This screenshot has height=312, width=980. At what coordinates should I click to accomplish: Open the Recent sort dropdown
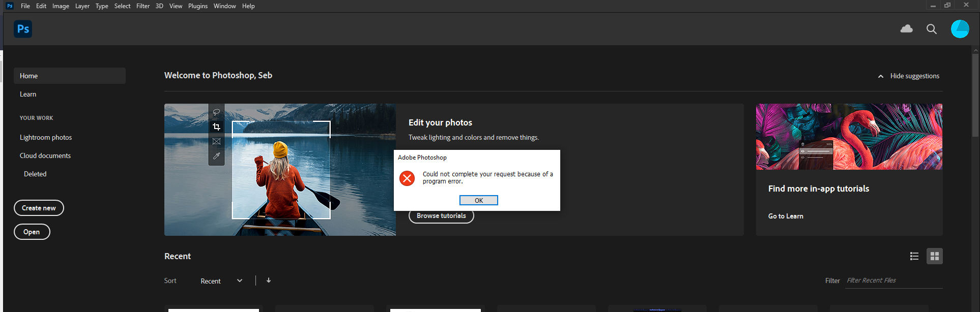pos(221,281)
